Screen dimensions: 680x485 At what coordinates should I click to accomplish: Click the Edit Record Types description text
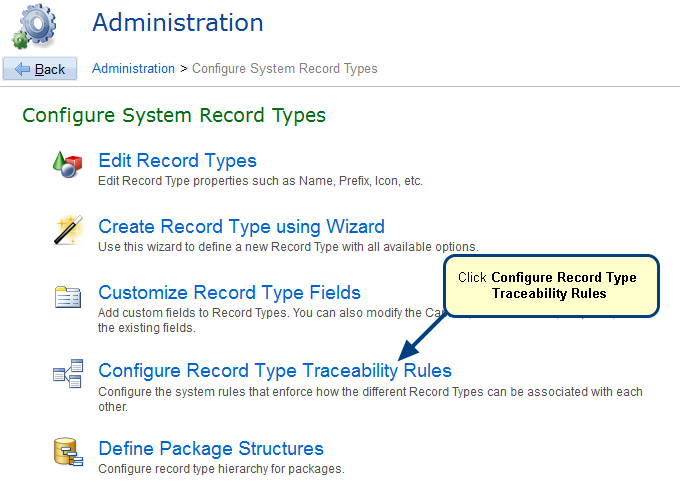pos(260,182)
